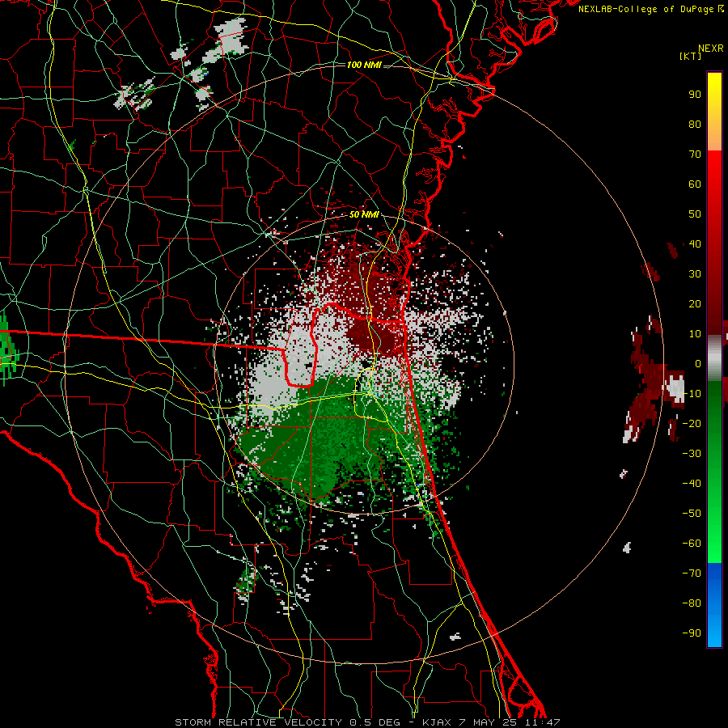This screenshot has width=728, height=728.
Task: Click the 80 value on the velocity scale
Action: (695, 124)
